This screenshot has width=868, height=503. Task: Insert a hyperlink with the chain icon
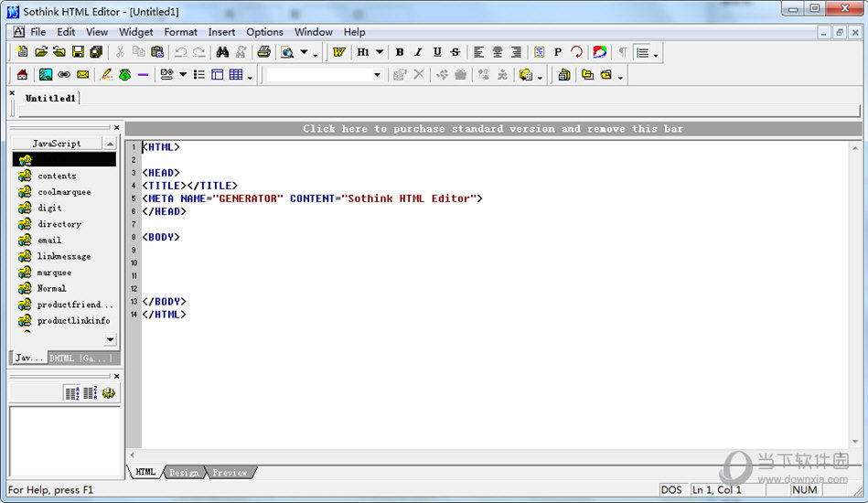pos(64,75)
